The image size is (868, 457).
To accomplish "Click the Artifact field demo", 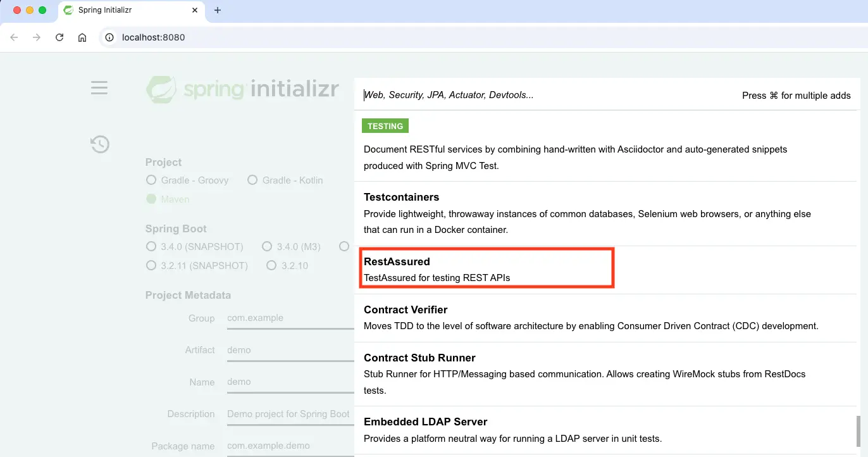I will (290, 350).
